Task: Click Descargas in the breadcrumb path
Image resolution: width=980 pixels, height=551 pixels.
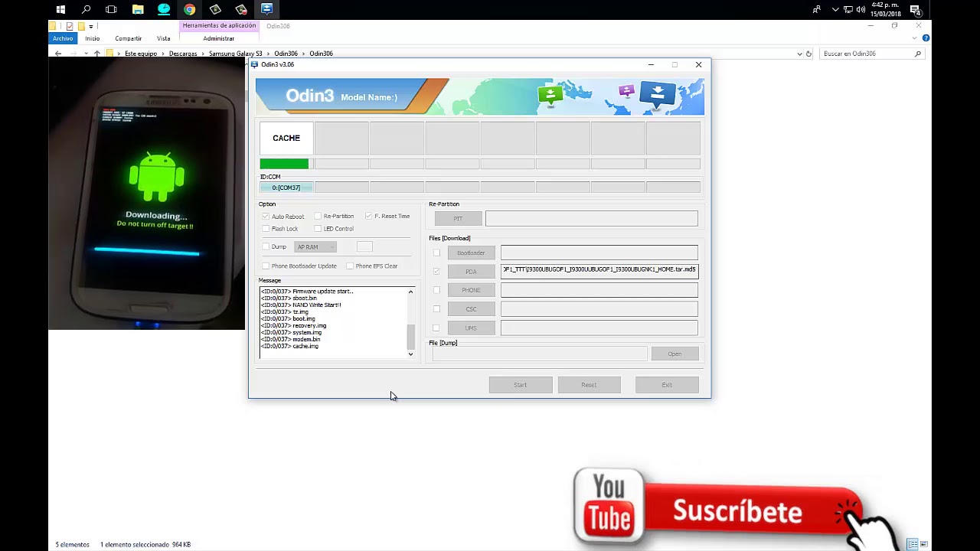Action: [x=183, y=54]
